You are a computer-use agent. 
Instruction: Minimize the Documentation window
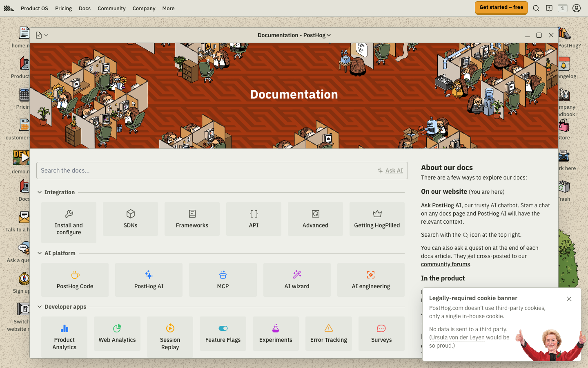pos(528,35)
